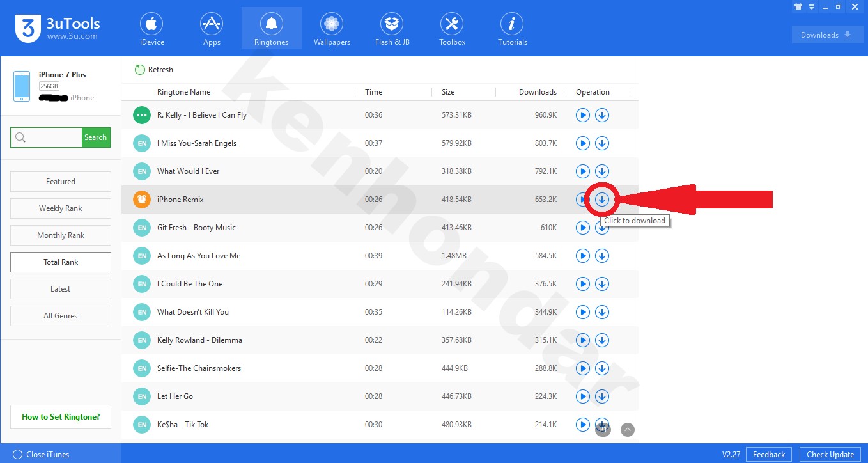Click the Refresh button
This screenshot has height=463, width=868.
click(154, 70)
